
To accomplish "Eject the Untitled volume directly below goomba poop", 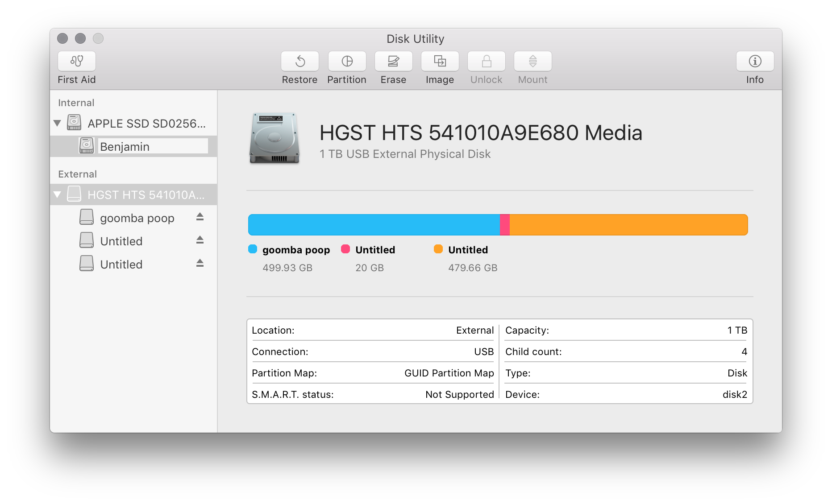I will tap(200, 240).
